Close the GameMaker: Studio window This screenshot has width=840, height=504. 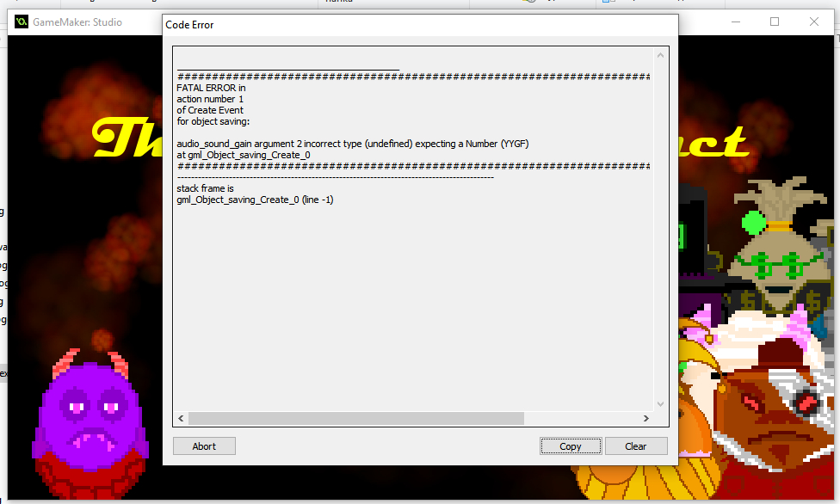coord(814,22)
